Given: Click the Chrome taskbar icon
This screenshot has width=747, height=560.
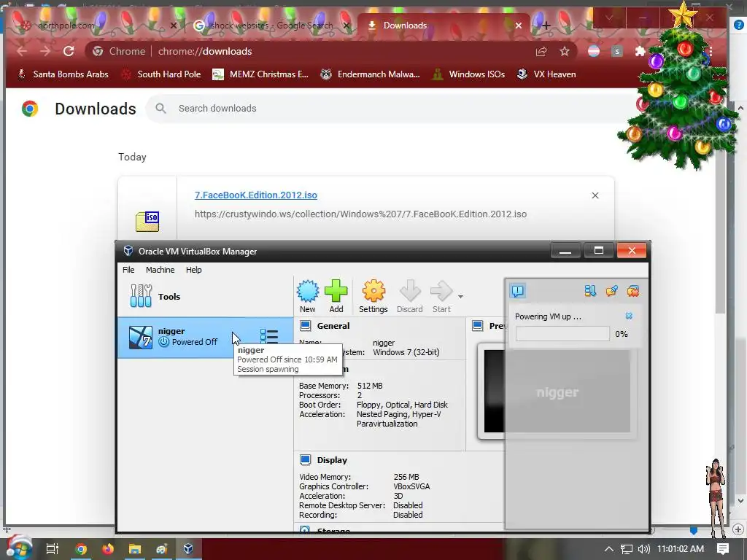Looking at the screenshot, I should tap(82, 548).
